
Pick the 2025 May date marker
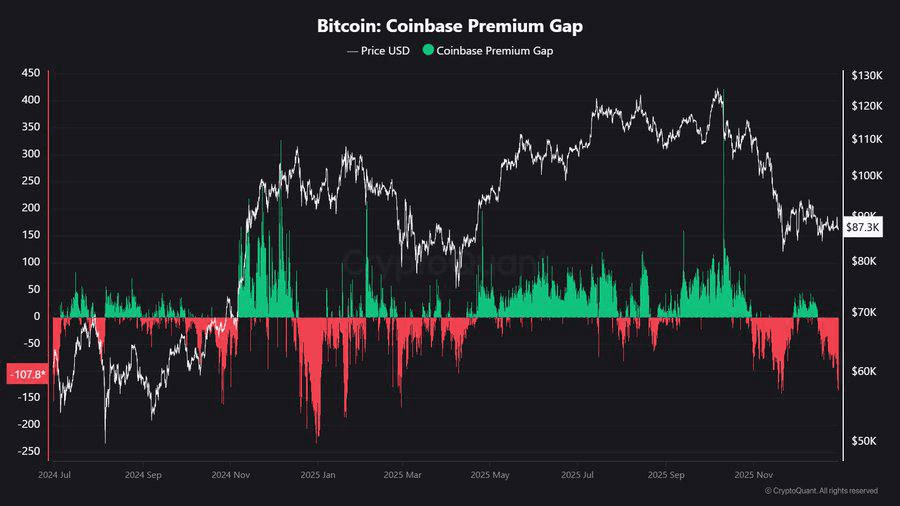coord(490,475)
